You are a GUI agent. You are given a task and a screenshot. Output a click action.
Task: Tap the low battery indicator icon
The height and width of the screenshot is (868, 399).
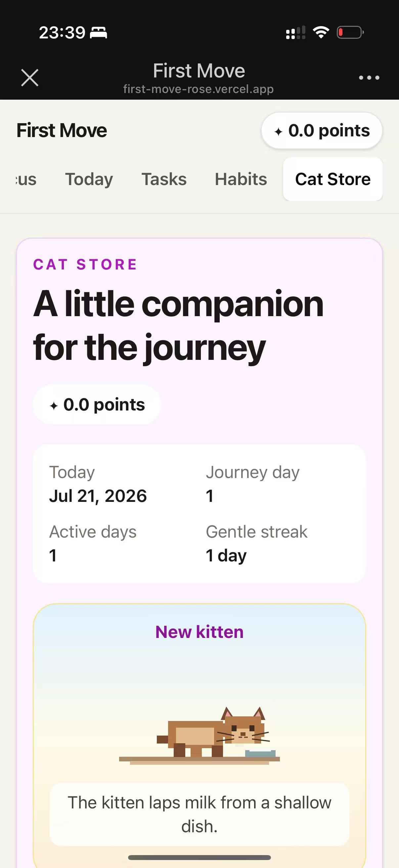(350, 32)
